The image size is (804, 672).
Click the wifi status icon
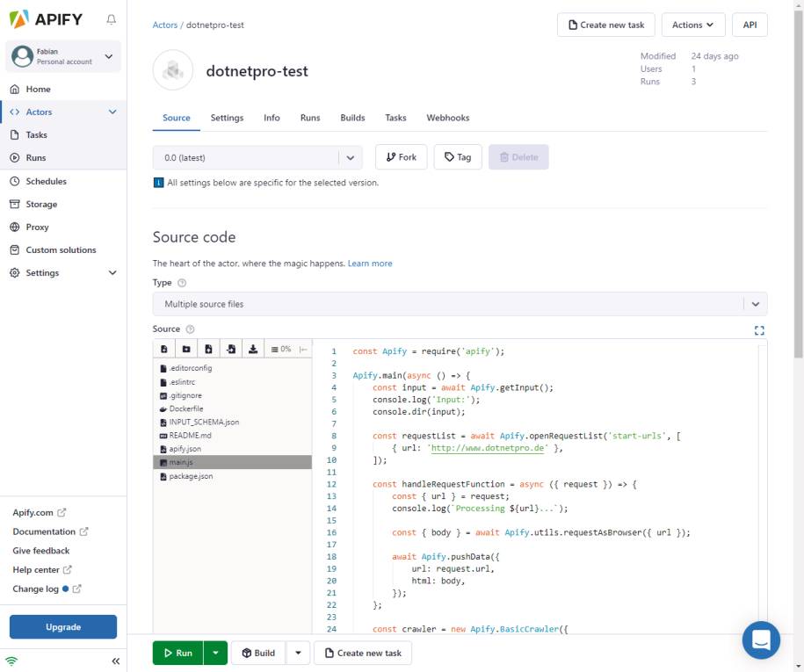point(11,661)
